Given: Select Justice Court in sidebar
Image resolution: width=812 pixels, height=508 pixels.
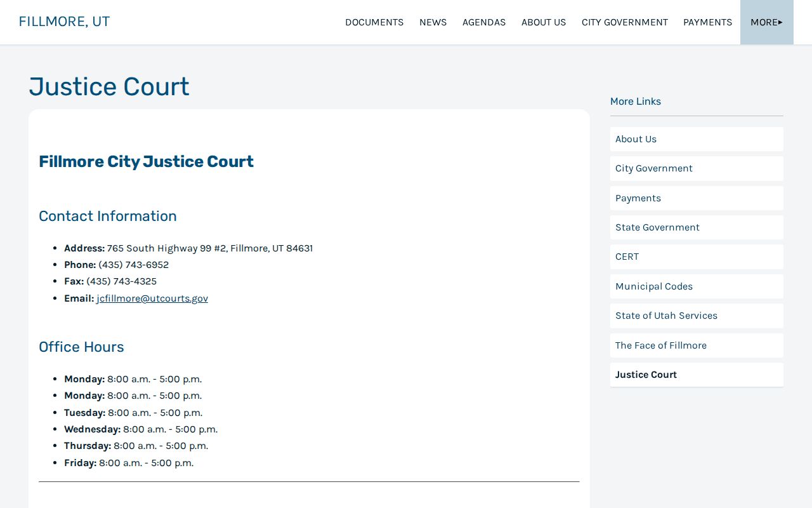Looking at the screenshot, I should point(697,375).
